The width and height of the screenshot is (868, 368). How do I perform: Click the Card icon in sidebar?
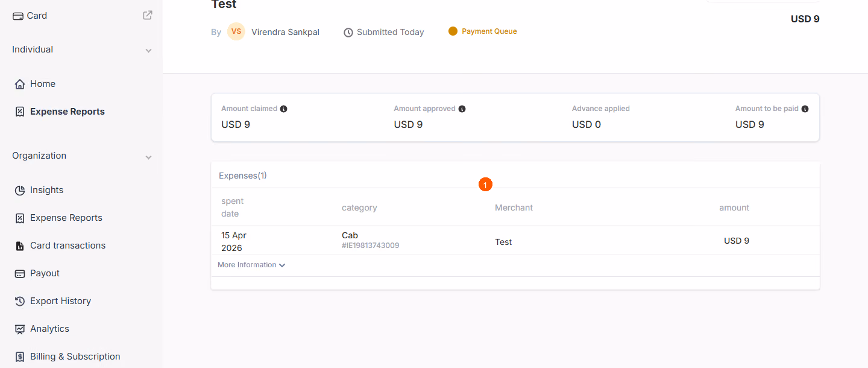coord(18,16)
